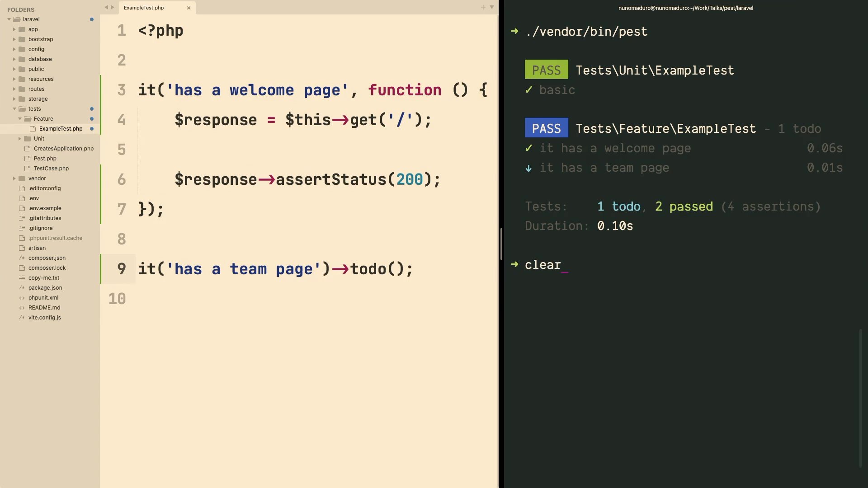Click the composer.json file icon

[22, 258]
